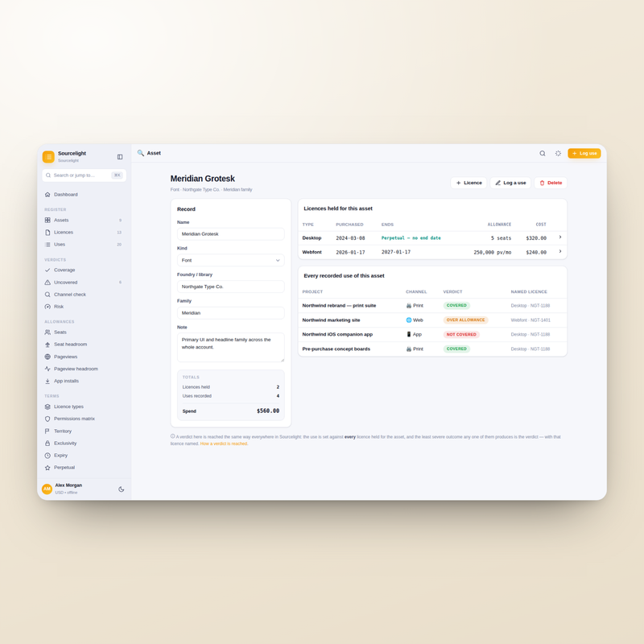Follow the 'How a verdict is reached' link

point(224,444)
